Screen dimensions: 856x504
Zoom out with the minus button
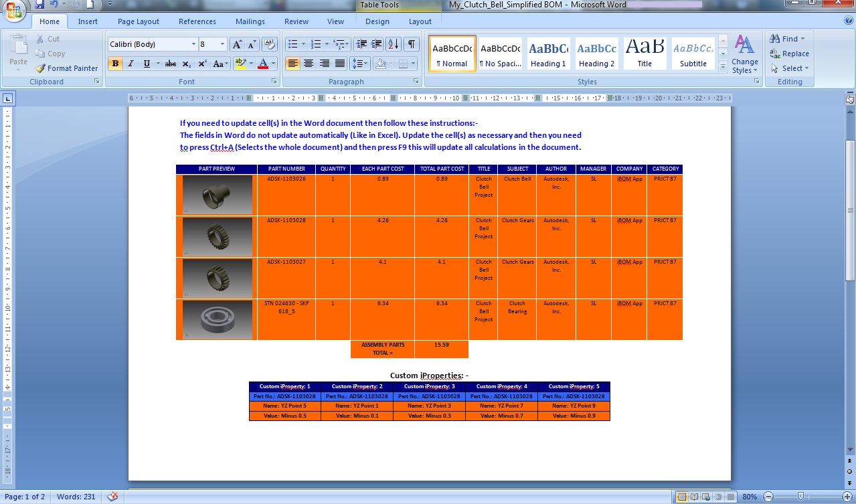[768, 497]
